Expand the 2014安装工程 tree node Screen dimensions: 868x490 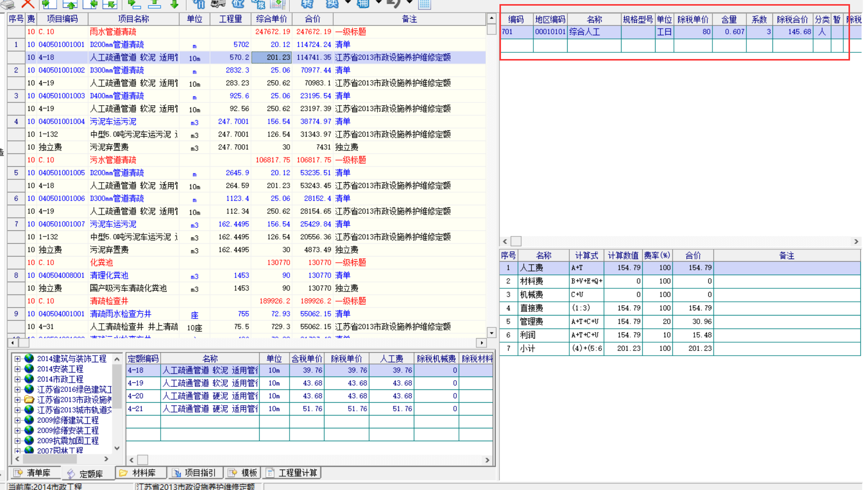coord(17,369)
